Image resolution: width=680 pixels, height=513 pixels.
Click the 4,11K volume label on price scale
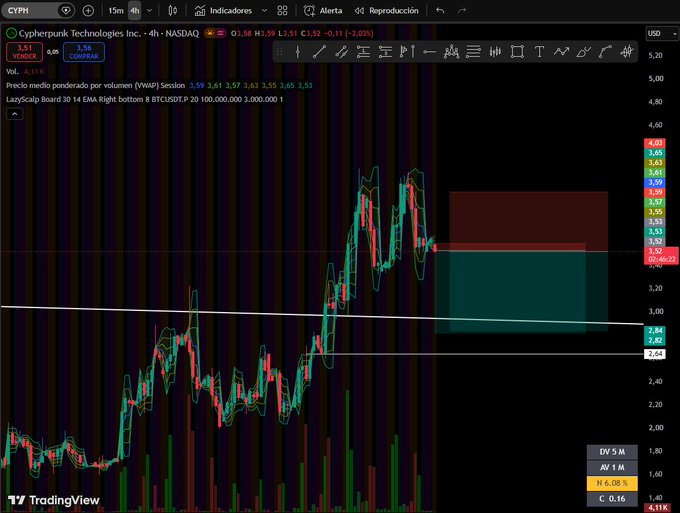(x=657, y=507)
